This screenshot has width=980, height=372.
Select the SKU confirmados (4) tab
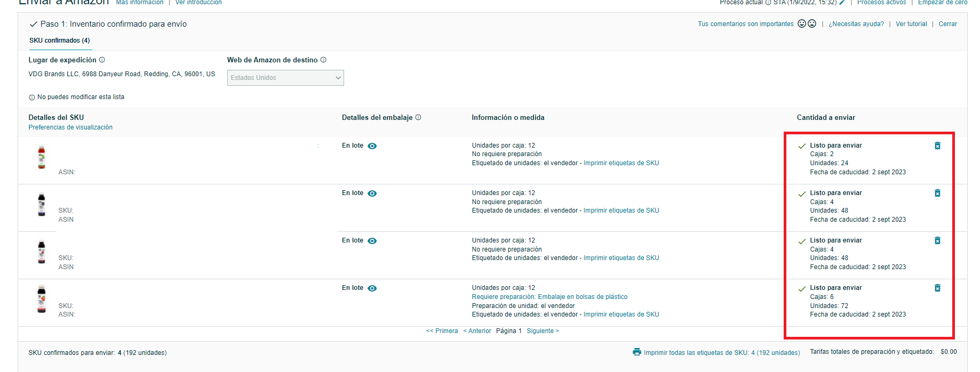(60, 41)
